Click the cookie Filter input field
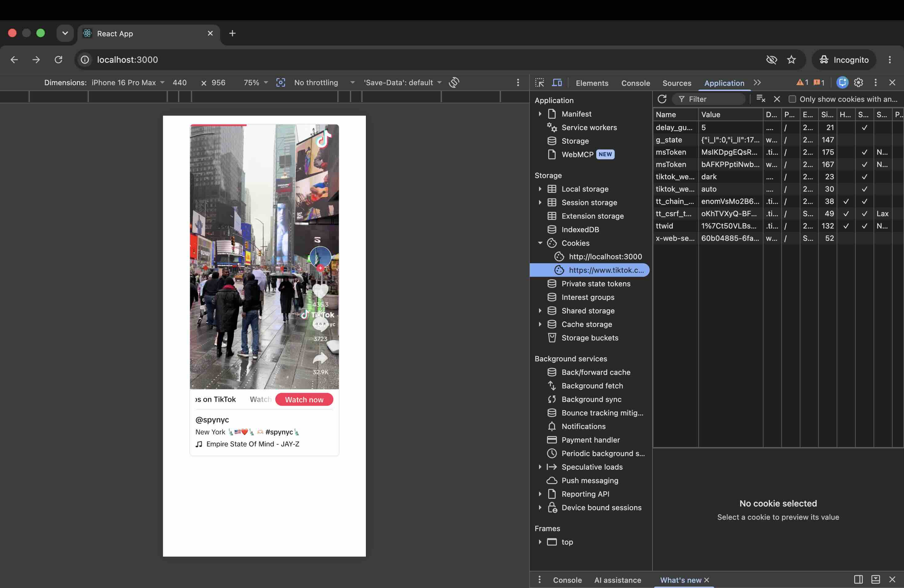Viewport: 904px width, 588px height. point(709,99)
